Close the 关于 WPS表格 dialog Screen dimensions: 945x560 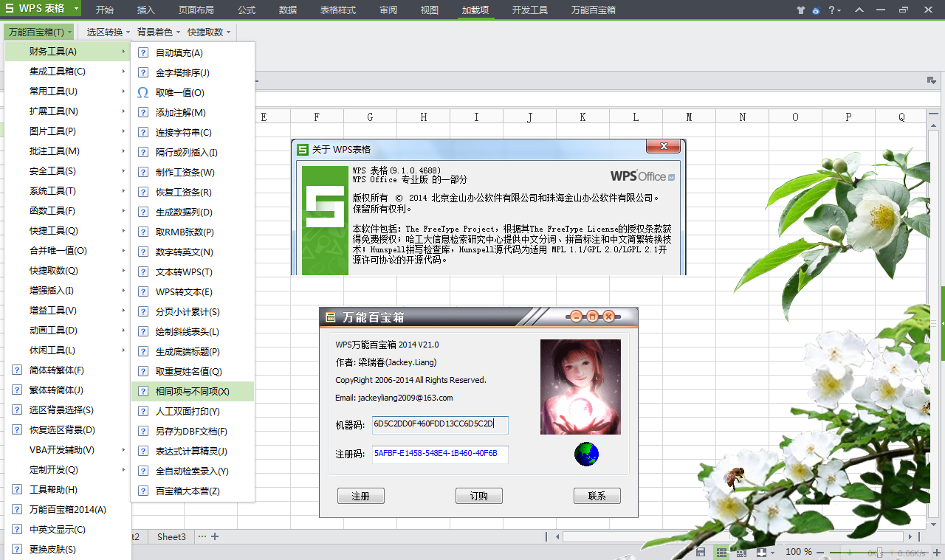(x=664, y=147)
